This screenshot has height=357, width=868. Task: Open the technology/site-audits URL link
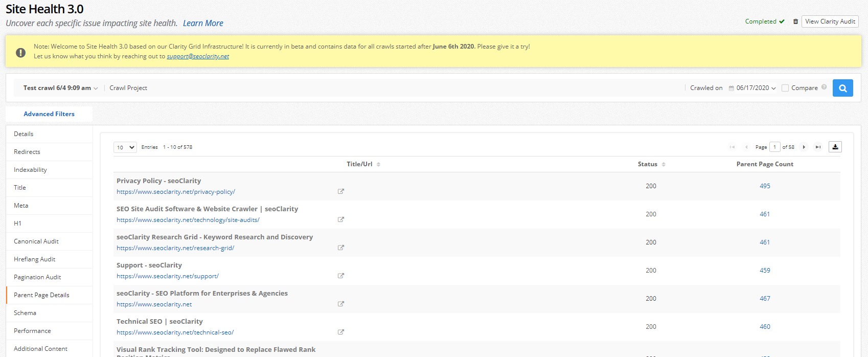(x=188, y=220)
